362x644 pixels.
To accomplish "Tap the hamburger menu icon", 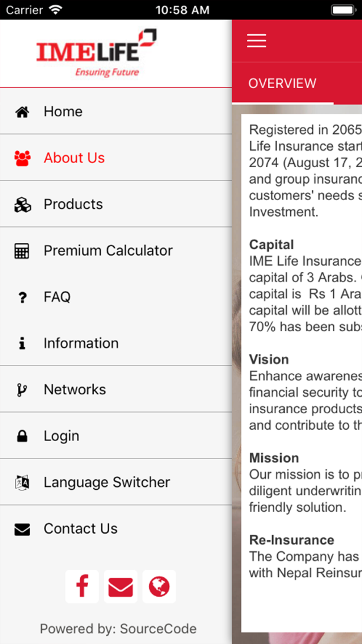I will click(x=256, y=40).
